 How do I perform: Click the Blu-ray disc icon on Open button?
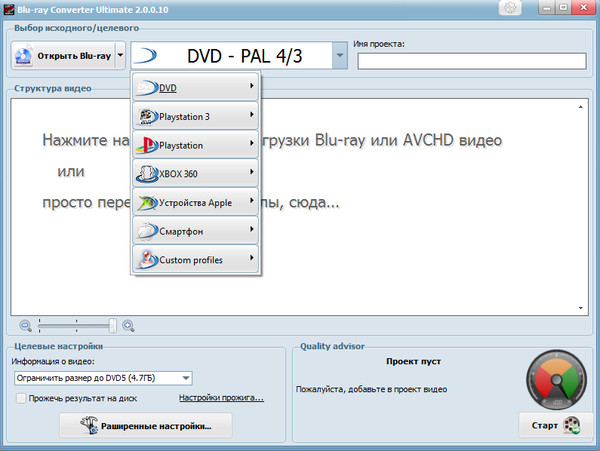25,56
